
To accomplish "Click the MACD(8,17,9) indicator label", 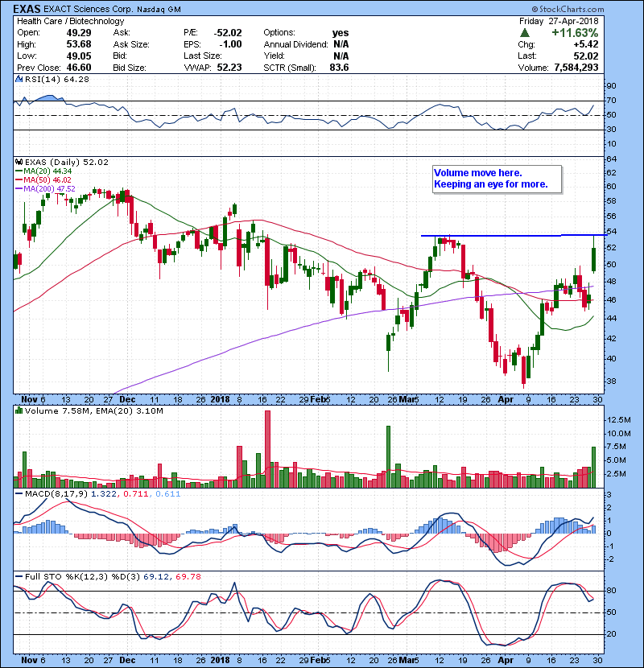I will pos(56,494).
